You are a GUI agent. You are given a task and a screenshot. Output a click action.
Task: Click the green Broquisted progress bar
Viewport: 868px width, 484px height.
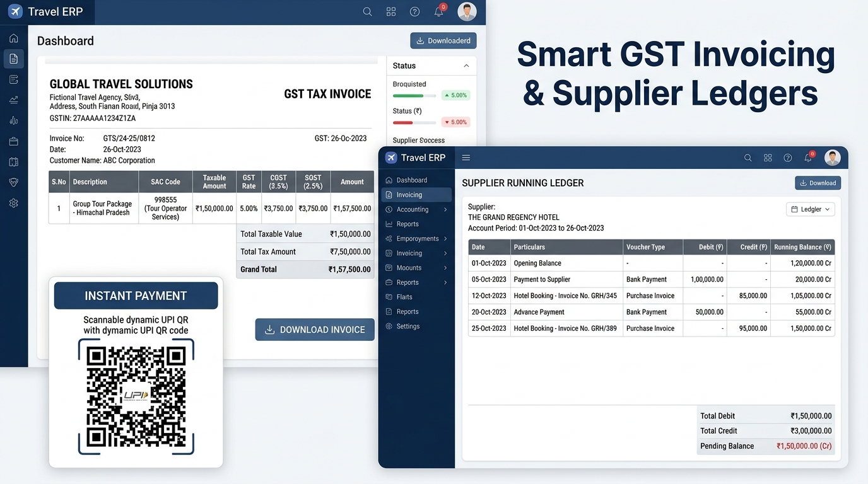point(414,96)
